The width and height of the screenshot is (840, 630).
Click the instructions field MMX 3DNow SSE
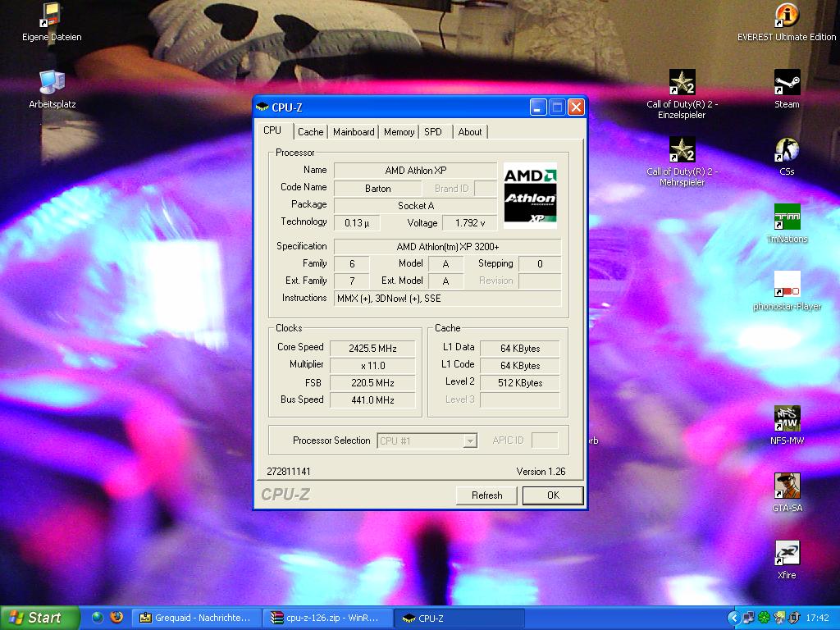[x=447, y=299]
